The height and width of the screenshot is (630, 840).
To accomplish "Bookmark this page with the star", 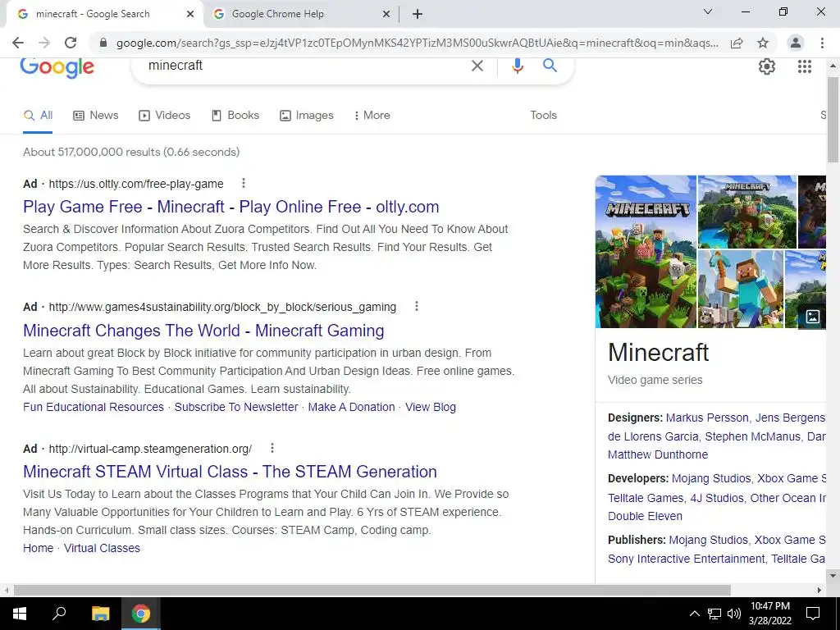I will (763, 43).
